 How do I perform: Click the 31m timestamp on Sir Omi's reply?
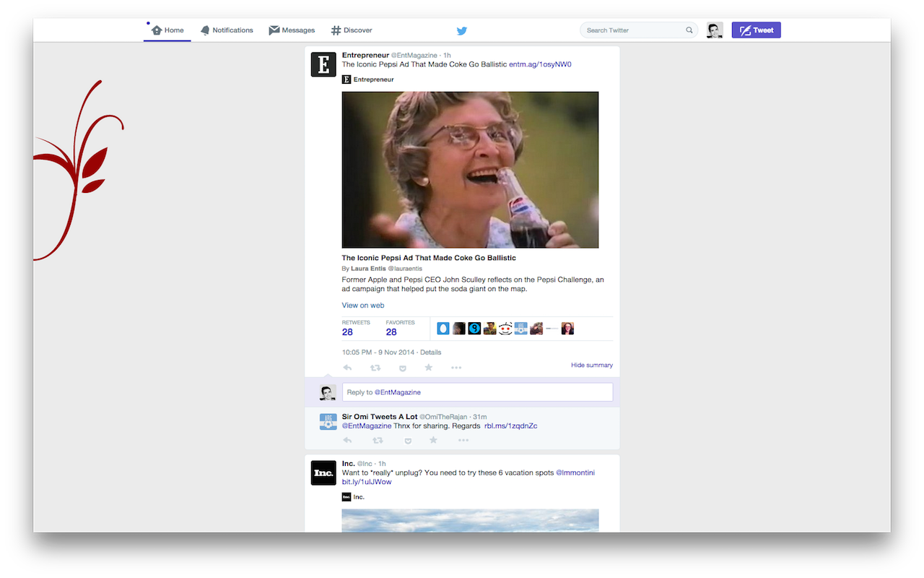coord(479,417)
